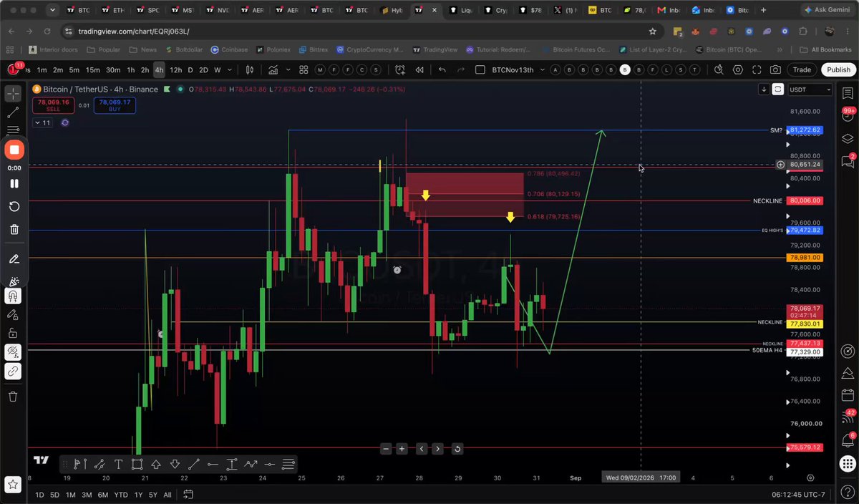The image size is (859, 504).
Task: Open the calendar icon in right sidebar
Action: point(848,395)
